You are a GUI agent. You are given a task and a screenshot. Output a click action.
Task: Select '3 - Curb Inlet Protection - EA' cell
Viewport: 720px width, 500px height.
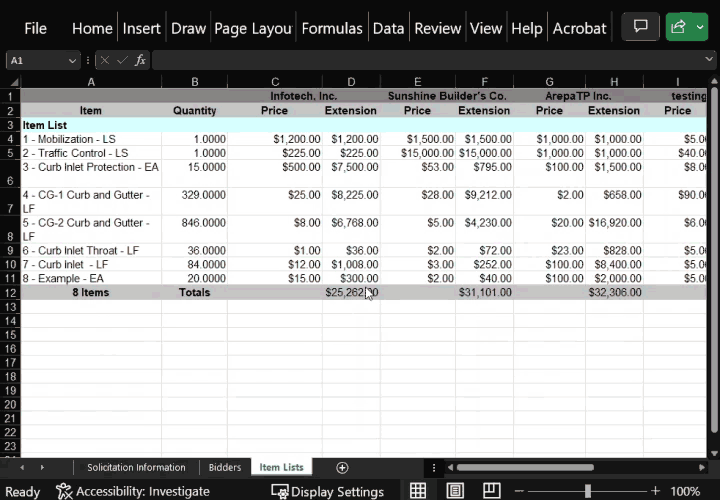[91, 174]
